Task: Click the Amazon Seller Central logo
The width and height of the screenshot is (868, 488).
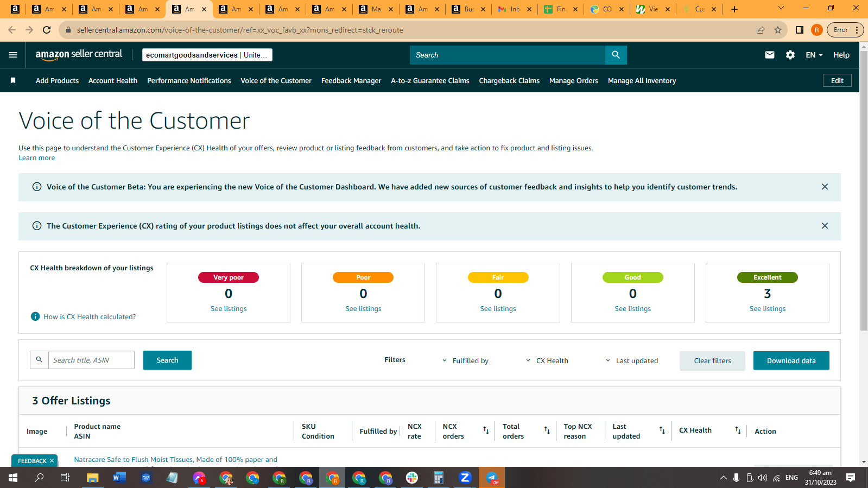Action: point(79,54)
